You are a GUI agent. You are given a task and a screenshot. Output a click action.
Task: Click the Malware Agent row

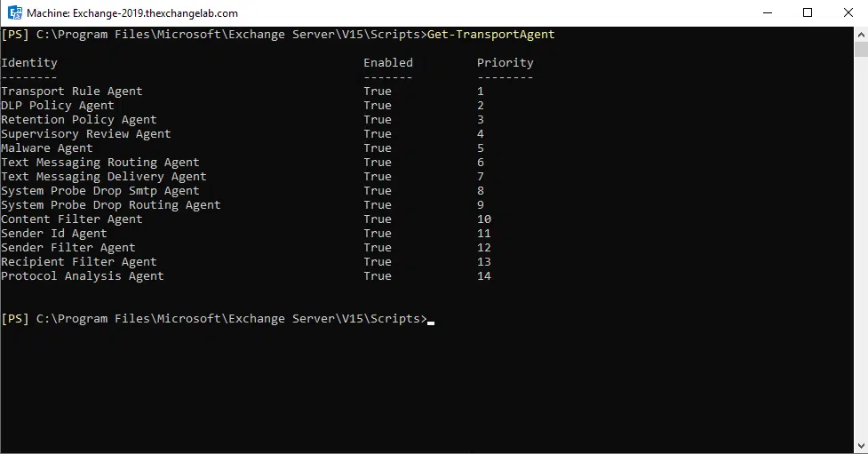coord(246,147)
